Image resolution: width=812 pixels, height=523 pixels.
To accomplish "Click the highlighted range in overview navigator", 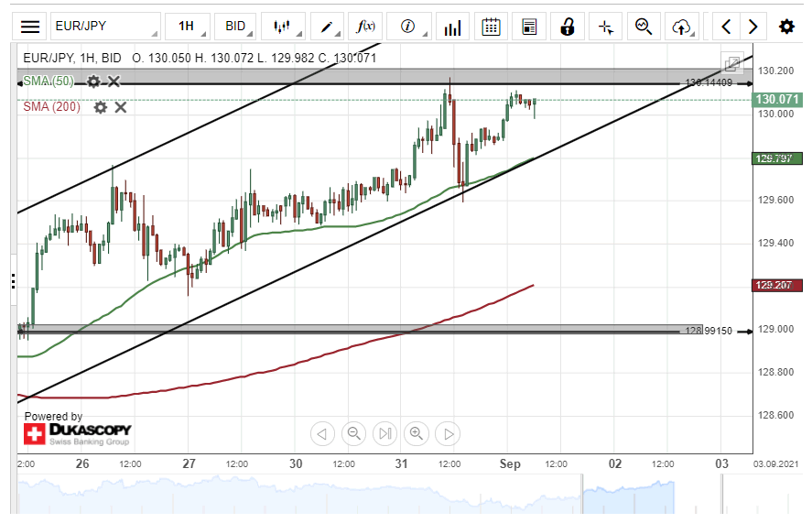I will (628, 497).
